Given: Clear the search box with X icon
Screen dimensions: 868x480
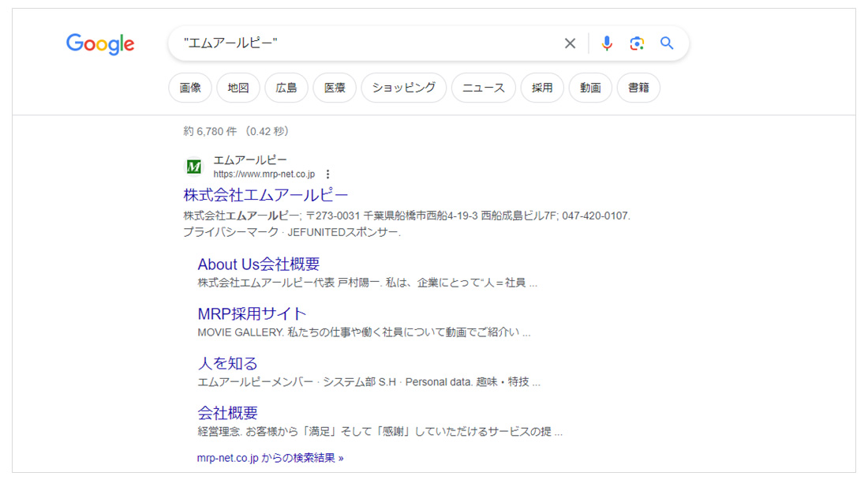Looking at the screenshot, I should pos(570,43).
